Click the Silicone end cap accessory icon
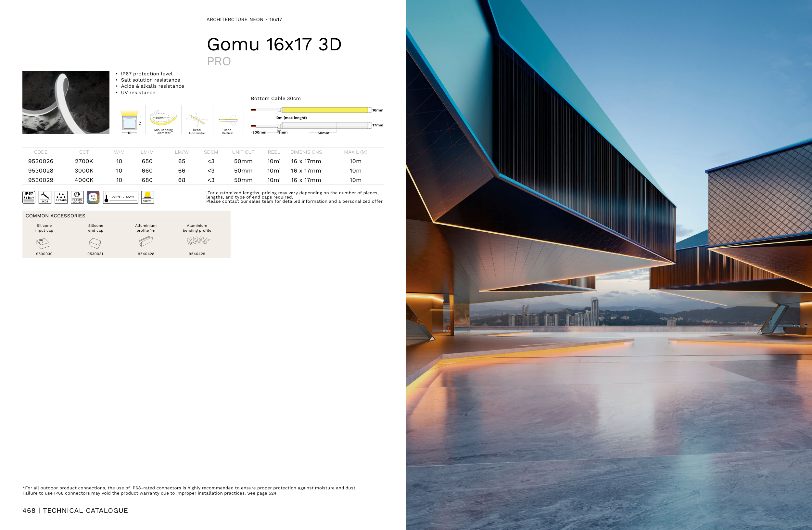Image resolution: width=812 pixels, height=530 pixels. [x=95, y=243]
